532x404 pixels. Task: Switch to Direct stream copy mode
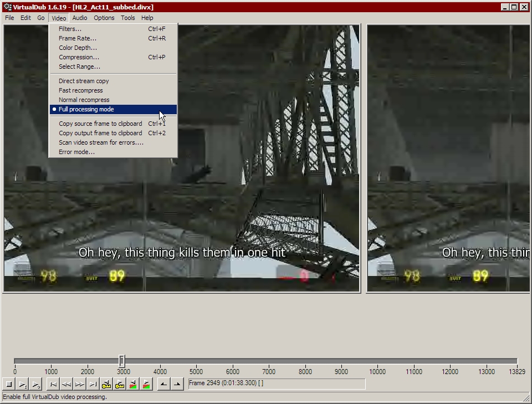point(113,81)
